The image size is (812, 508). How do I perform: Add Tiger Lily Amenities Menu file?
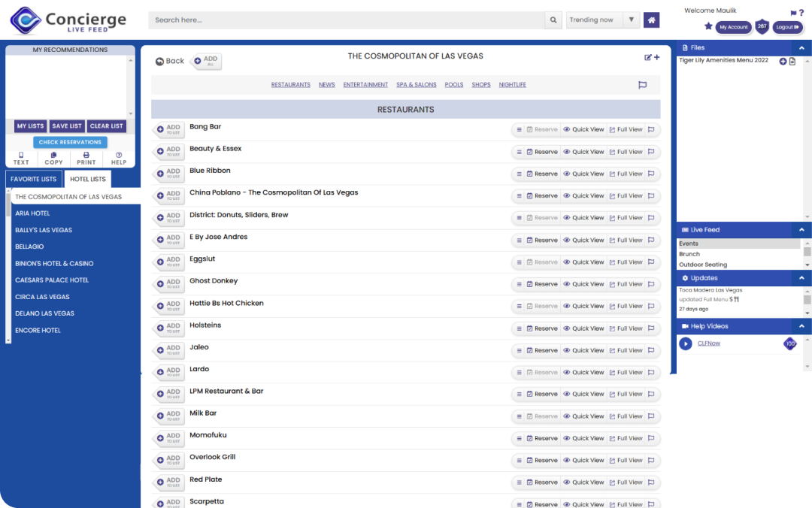(783, 61)
